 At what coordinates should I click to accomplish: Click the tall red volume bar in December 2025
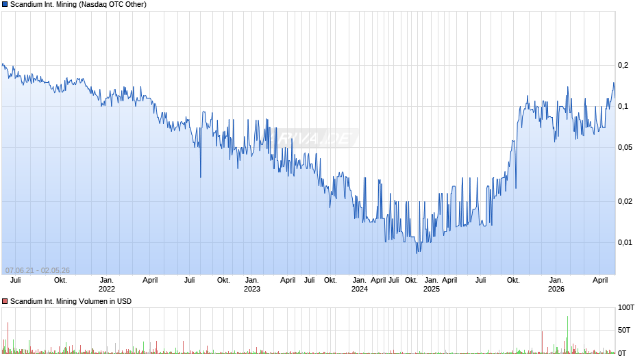click(x=542, y=342)
